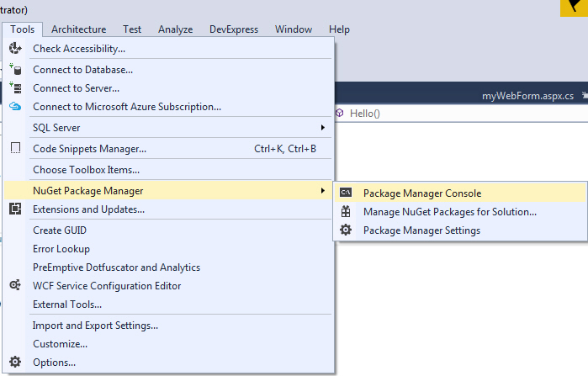The image size is (588, 376).
Task: Switch to the myWebForm.aspx.cs tab
Action: (x=527, y=96)
